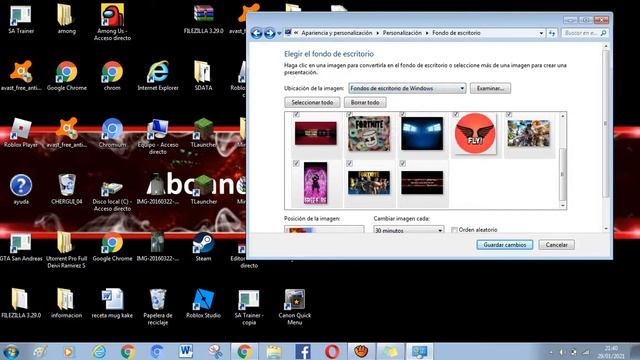Open Internet Explorer desktop icon
The height and width of the screenshot is (360, 640).
pyautogui.click(x=158, y=76)
